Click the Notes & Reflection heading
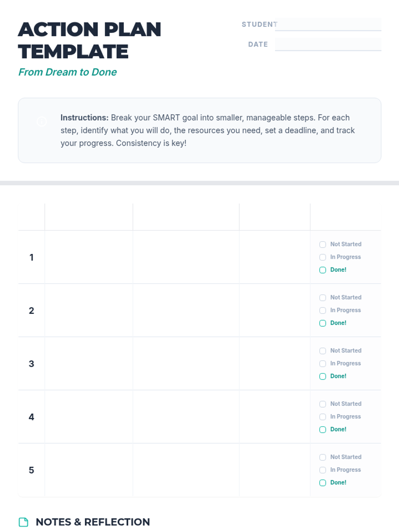 93,522
